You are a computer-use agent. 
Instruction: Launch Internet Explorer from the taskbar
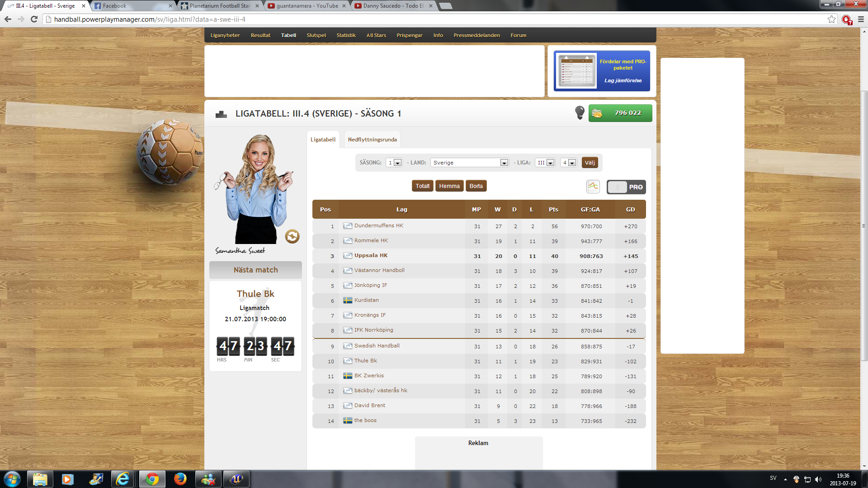123,479
